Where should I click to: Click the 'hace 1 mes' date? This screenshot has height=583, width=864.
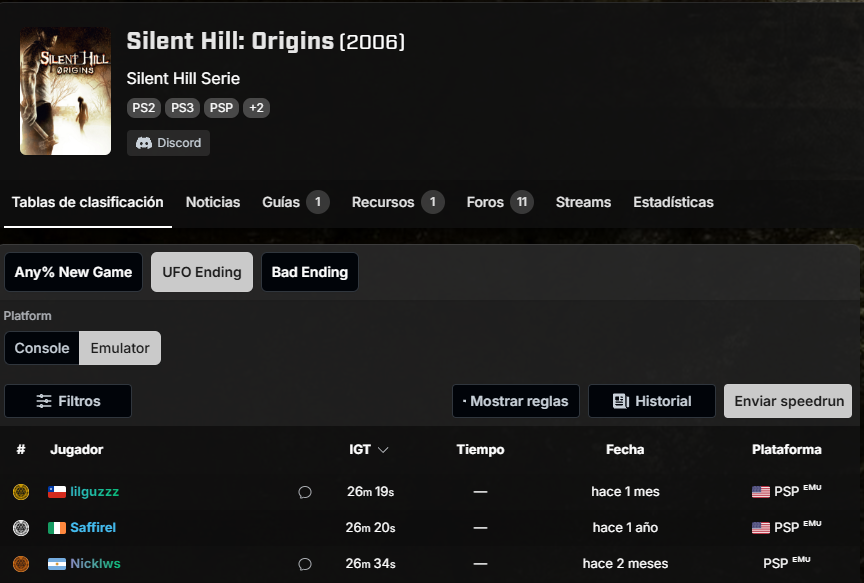coord(625,492)
